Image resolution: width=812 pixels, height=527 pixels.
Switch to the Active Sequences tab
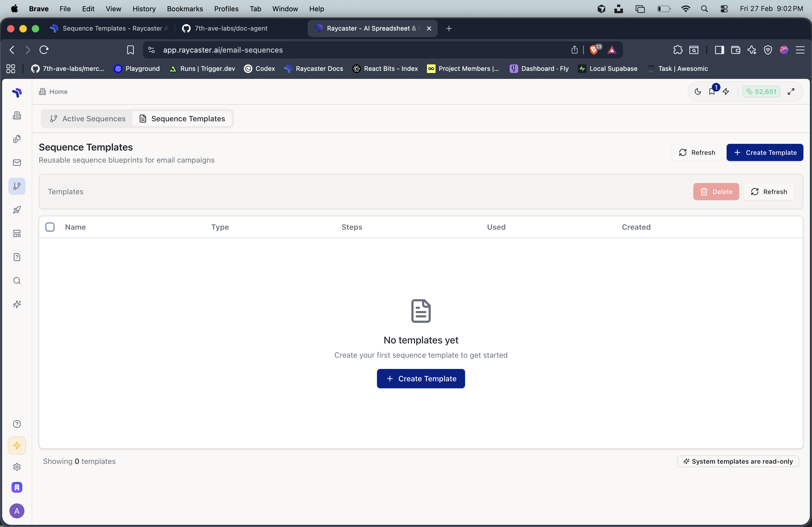tap(87, 119)
